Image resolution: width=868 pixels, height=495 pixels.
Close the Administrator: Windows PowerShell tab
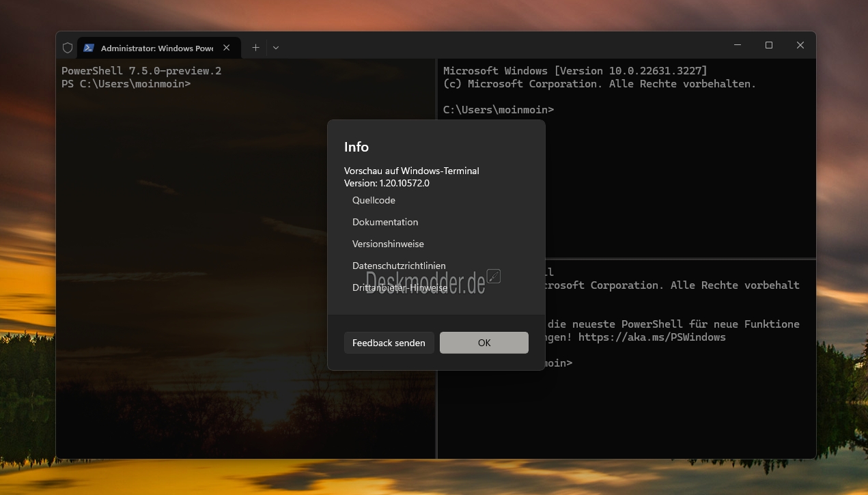(227, 48)
